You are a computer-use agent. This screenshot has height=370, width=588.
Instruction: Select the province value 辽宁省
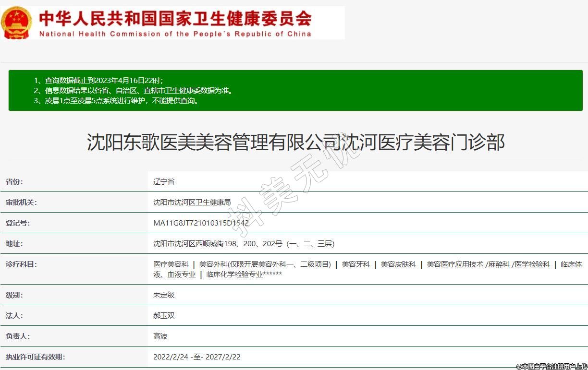point(164,182)
